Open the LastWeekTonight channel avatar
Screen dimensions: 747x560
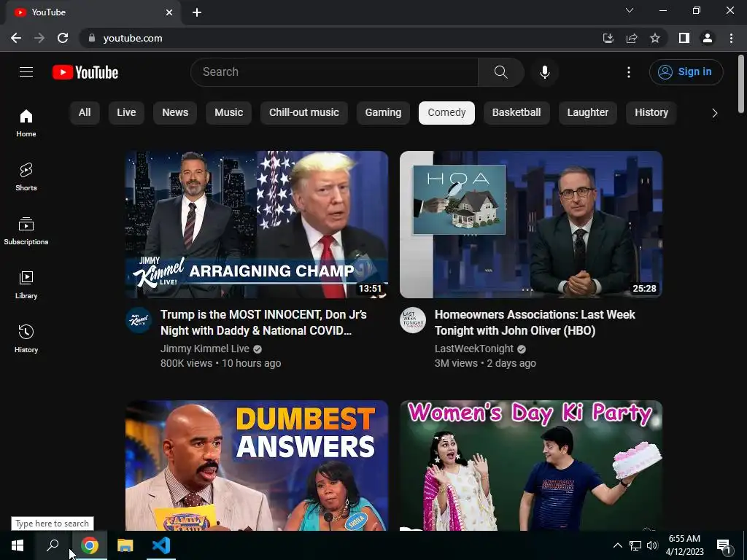(413, 320)
